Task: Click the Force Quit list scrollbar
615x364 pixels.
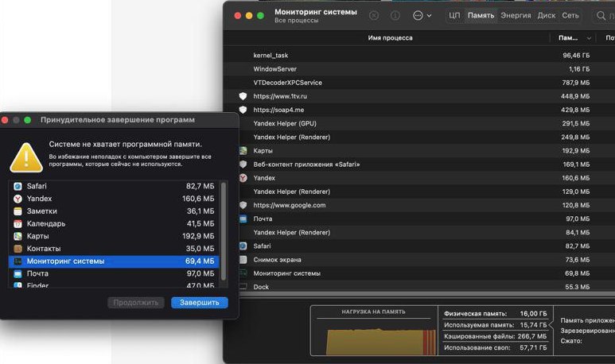Action: point(224,231)
